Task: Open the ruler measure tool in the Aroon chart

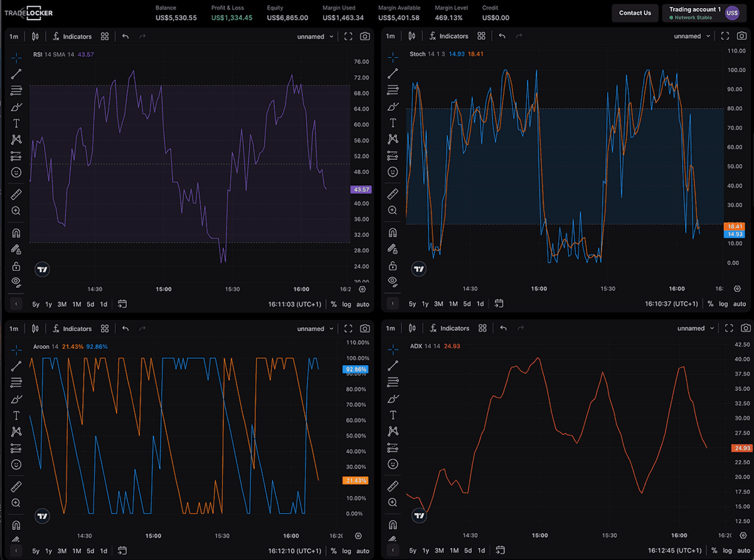Action: click(16, 486)
